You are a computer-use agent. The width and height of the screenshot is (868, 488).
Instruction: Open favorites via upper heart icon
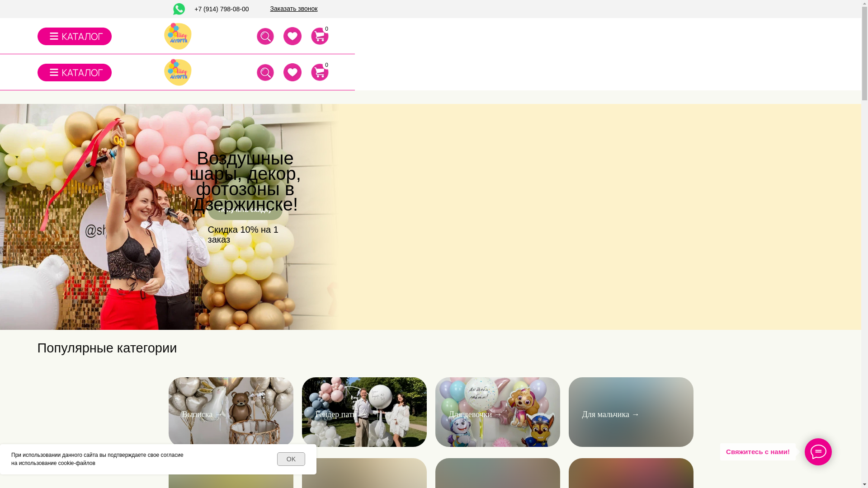(292, 36)
